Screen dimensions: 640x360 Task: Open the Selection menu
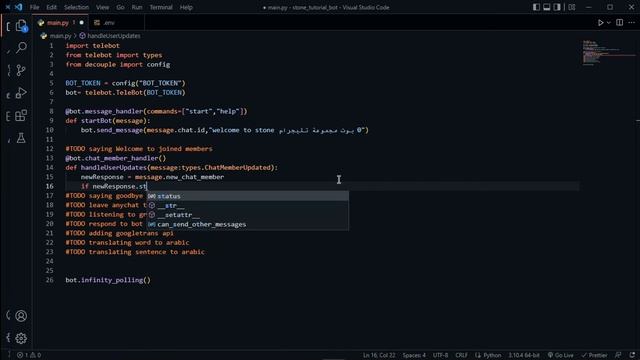click(76, 7)
